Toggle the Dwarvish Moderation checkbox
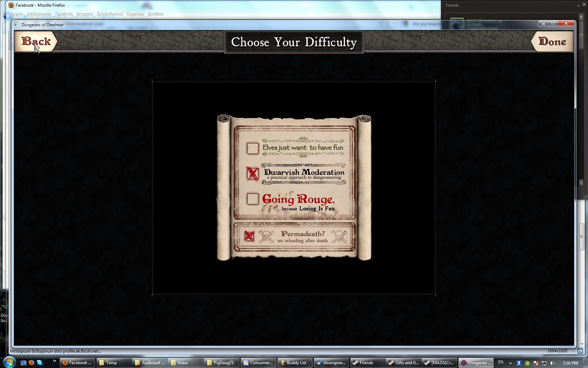Image resolution: width=588 pixels, height=368 pixels. tap(252, 173)
